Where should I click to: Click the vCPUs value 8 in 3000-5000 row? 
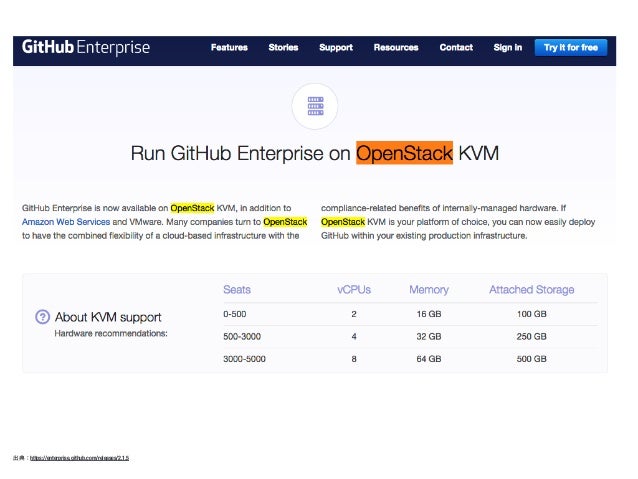click(x=354, y=359)
